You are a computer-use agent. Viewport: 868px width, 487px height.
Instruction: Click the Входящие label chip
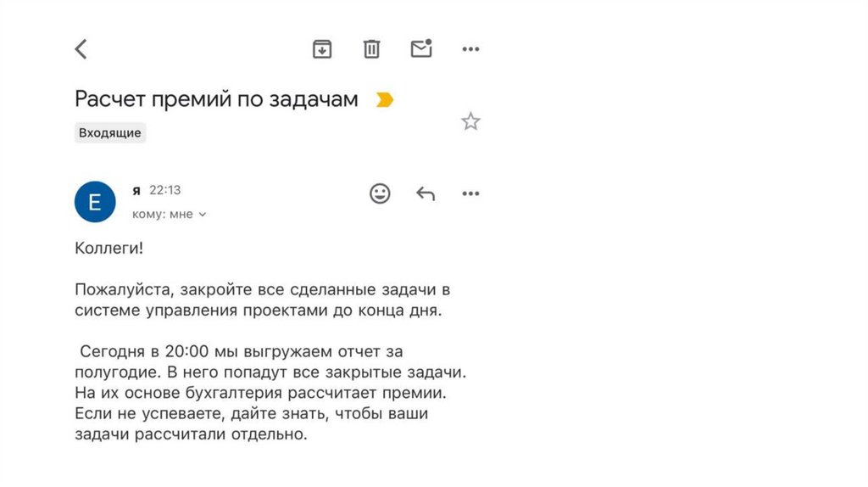tap(110, 132)
